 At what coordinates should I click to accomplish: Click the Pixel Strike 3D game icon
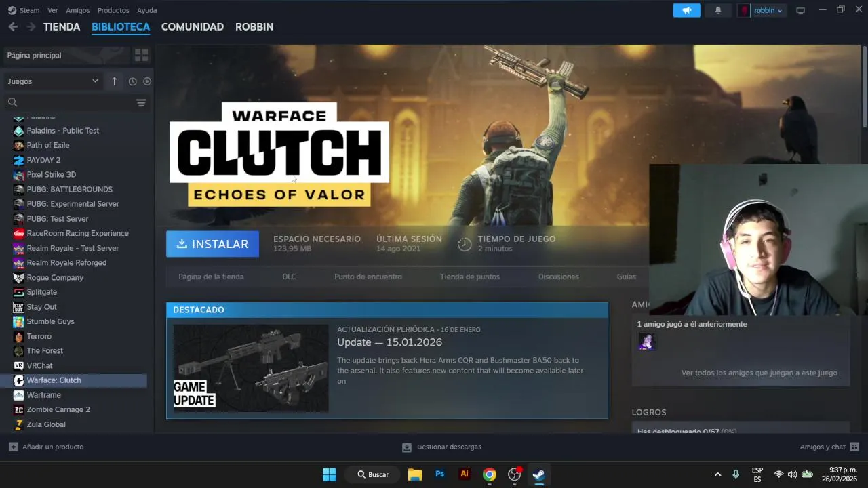tap(19, 174)
